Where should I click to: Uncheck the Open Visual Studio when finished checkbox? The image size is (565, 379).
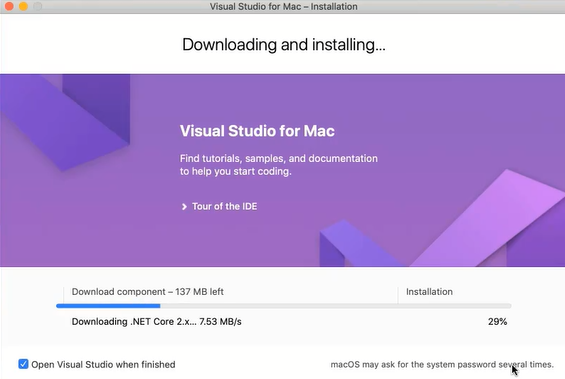point(23,364)
